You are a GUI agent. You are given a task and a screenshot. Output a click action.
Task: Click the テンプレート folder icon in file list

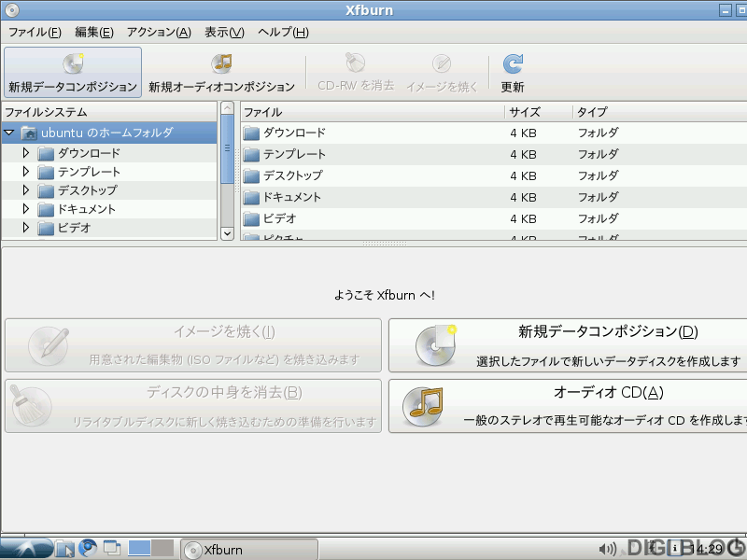[251, 154]
